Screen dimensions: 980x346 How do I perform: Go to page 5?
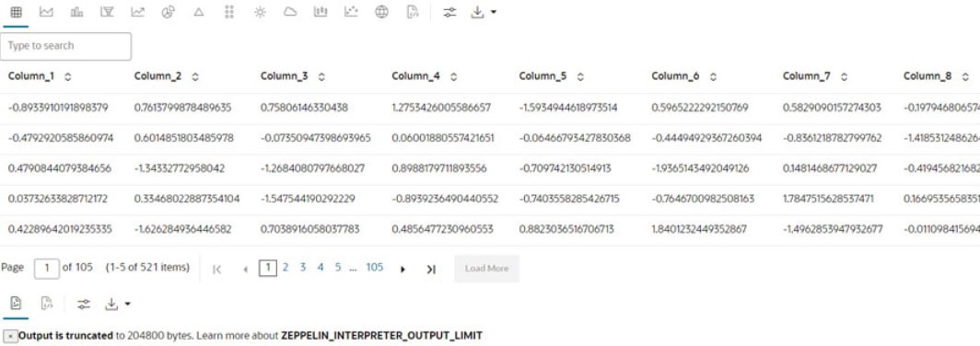[337, 267]
